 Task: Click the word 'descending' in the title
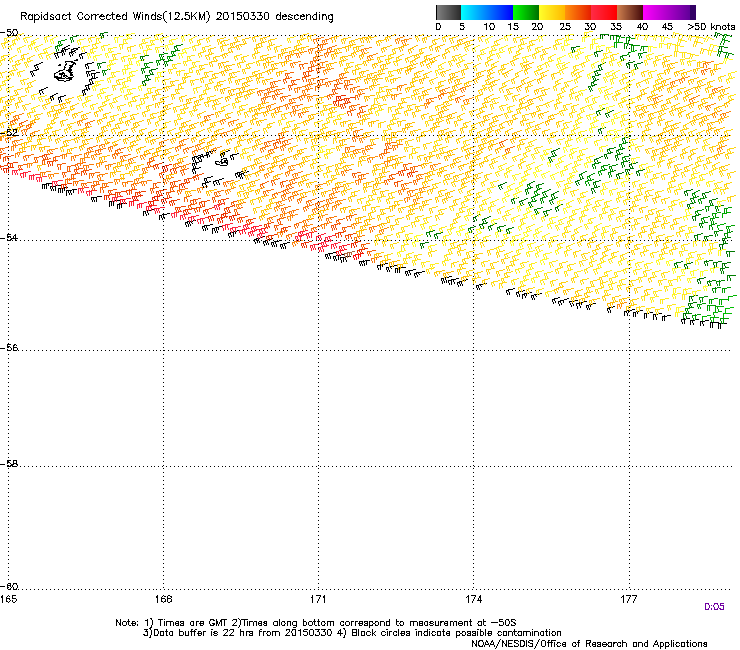point(304,17)
